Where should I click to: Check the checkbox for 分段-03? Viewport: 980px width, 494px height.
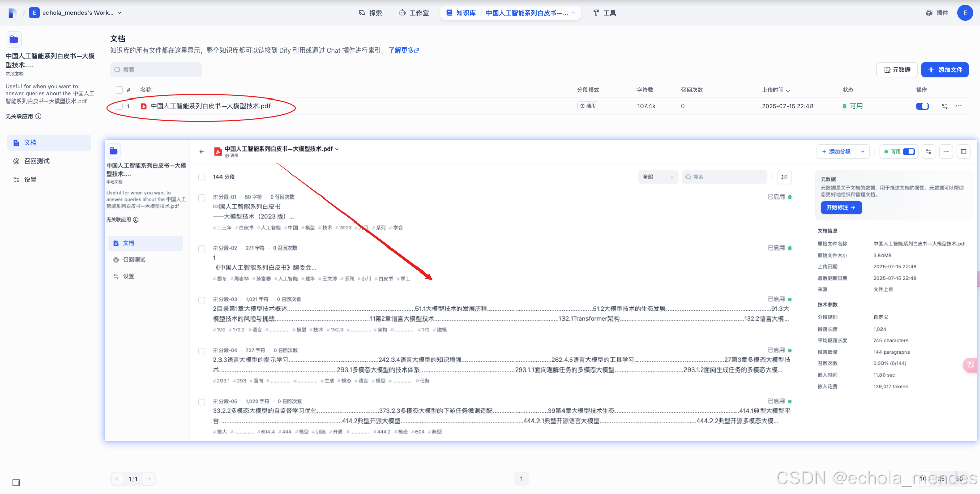click(x=202, y=300)
